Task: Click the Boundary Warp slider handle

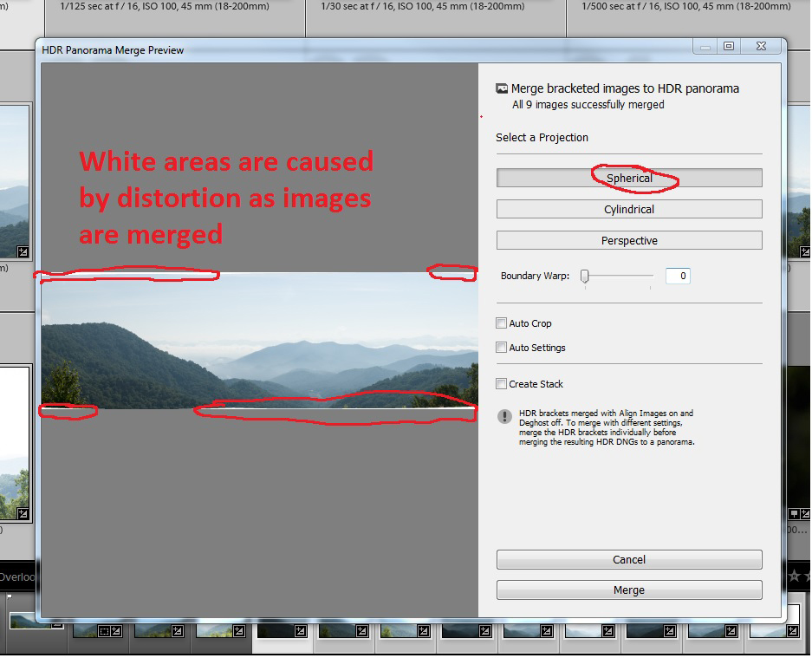Action: click(x=585, y=276)
